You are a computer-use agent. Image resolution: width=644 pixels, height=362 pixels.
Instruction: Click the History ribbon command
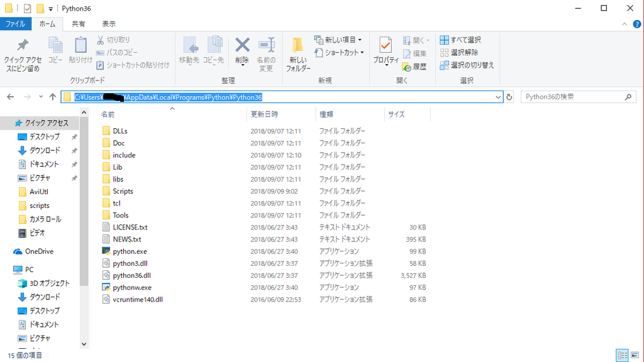pyautogui.click(x=415, y=67)
